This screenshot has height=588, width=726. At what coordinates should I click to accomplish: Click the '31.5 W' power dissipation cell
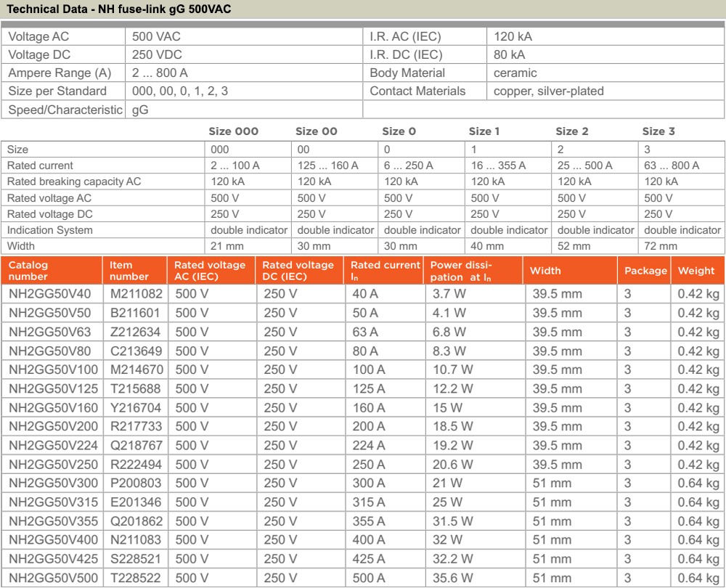(x=453, y=521)
